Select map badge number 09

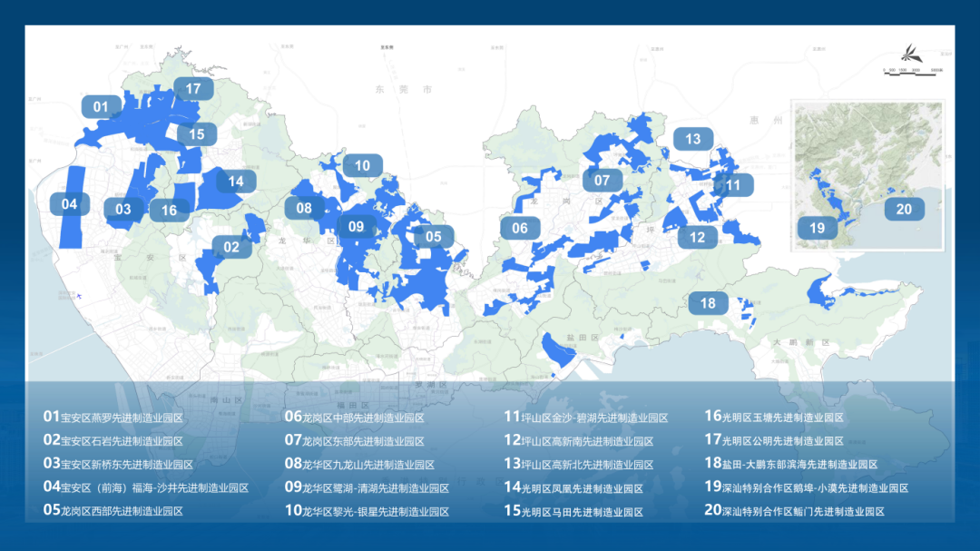click(x=356, y=227)
